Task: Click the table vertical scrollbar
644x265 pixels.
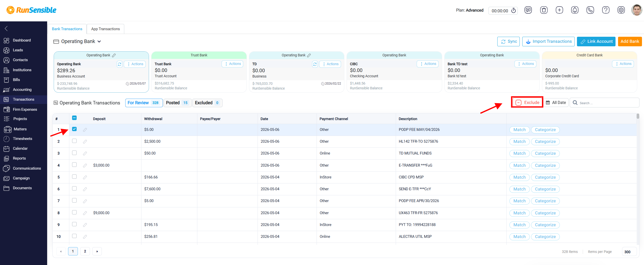Action: click(x=638, y=116)
